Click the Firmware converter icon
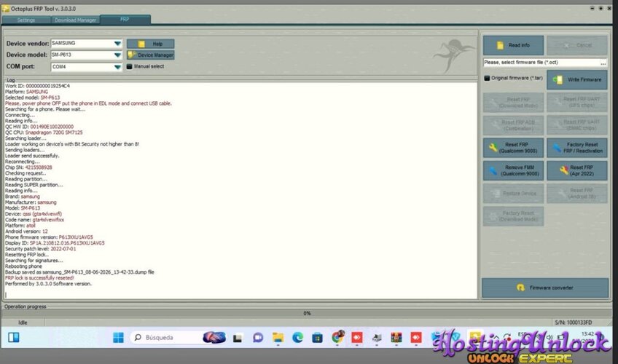This screenshot has height=364, width=618. (x=520, y=288)
